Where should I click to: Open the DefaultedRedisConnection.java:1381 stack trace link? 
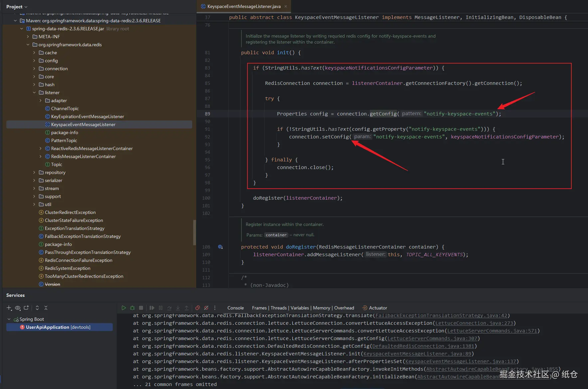pyautogui.click(x=423, y=346)
